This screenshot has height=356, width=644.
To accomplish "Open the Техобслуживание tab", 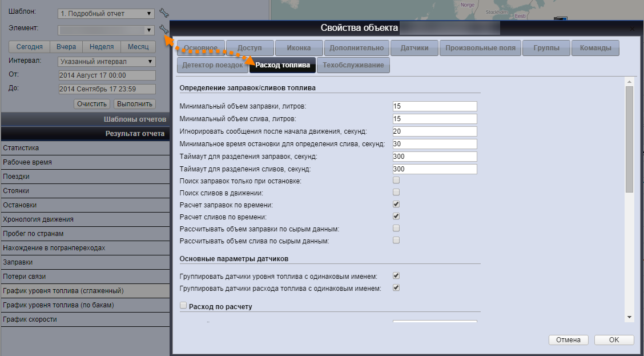I will (353, 65).
